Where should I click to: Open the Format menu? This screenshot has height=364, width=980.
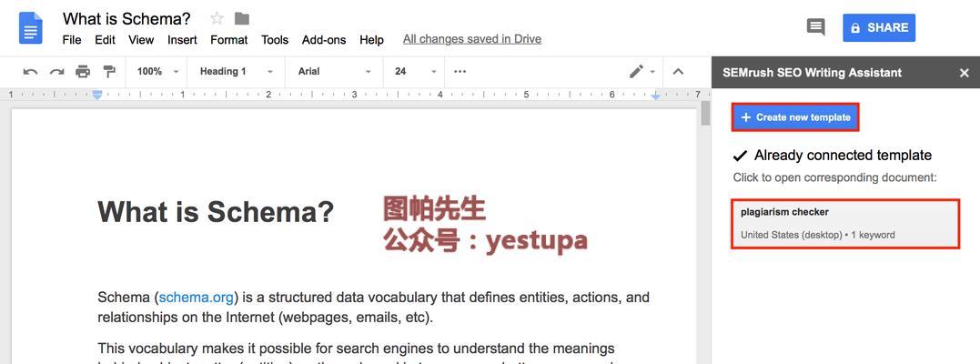[228, 39]
